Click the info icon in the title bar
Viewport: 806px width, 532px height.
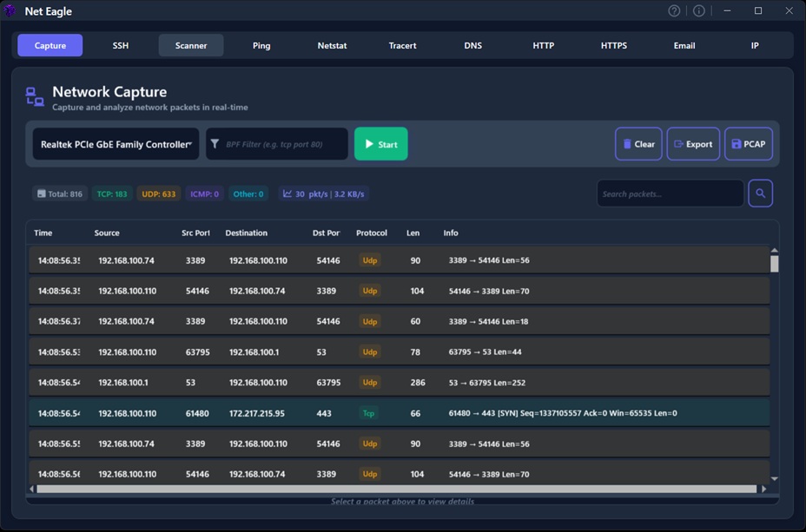click(x=698, y=10)
